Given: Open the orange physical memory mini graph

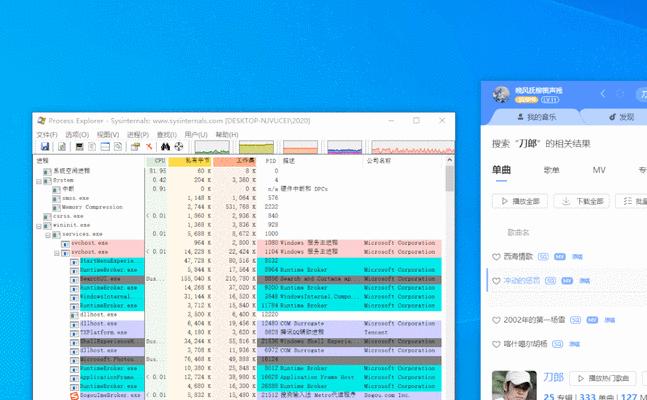Looking at the screenshot, I should pyautogui.click(x=300, y=147).
